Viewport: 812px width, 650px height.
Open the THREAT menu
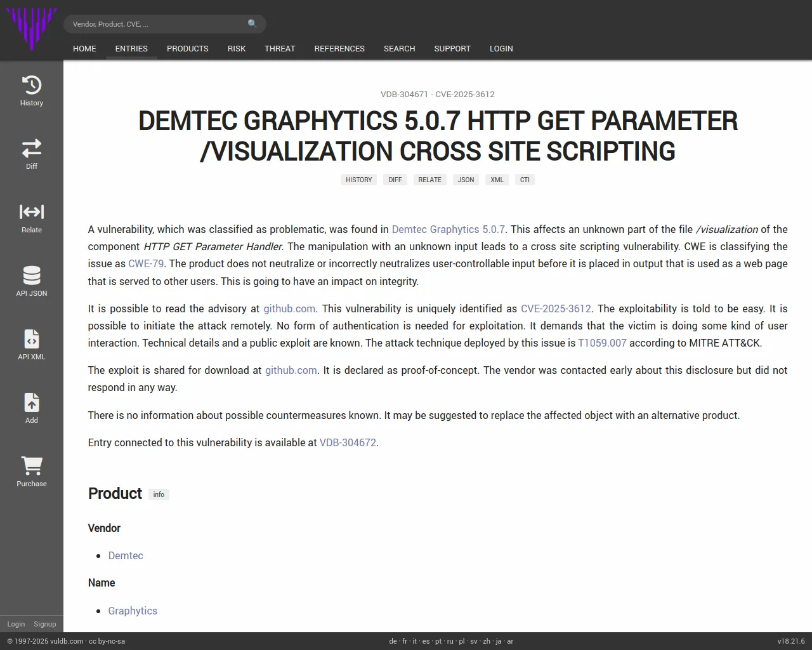click(280, 48)
